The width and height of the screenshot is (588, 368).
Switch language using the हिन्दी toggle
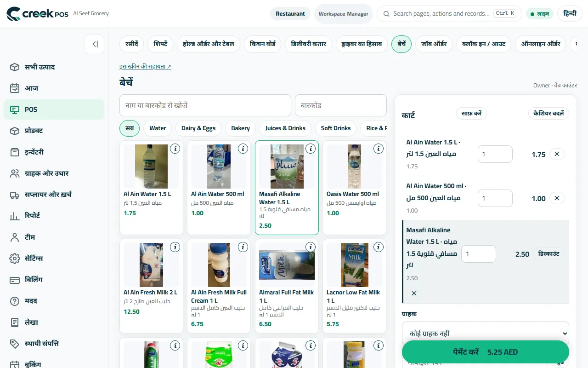570,14
